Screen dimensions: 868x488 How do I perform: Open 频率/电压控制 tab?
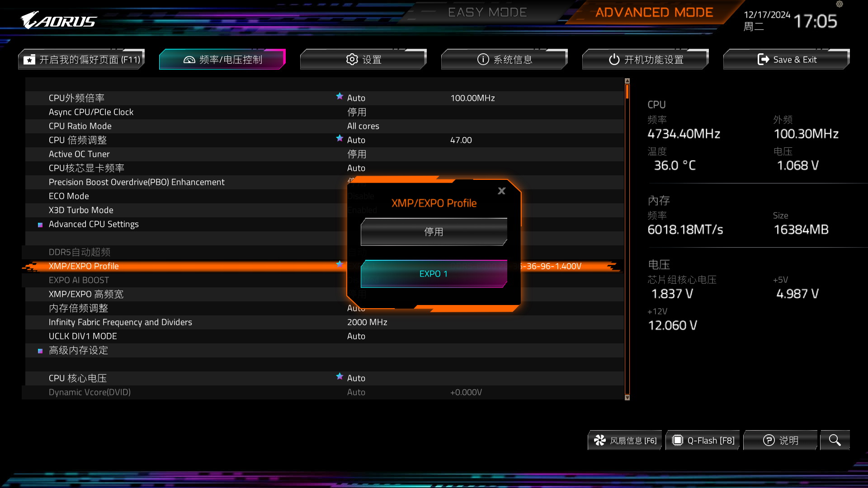(222, 59)
